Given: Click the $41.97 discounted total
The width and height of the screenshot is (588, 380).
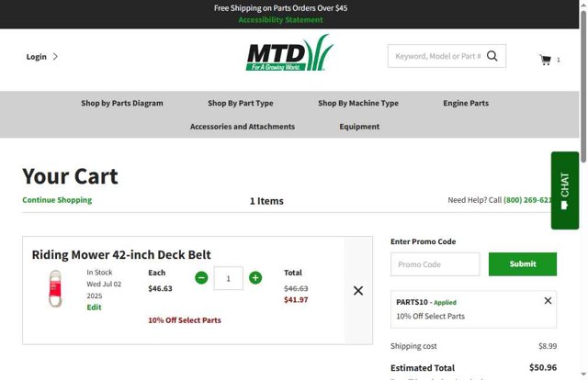Looking at the screenshot, I should pyautogui.click(x=296, y=300).
